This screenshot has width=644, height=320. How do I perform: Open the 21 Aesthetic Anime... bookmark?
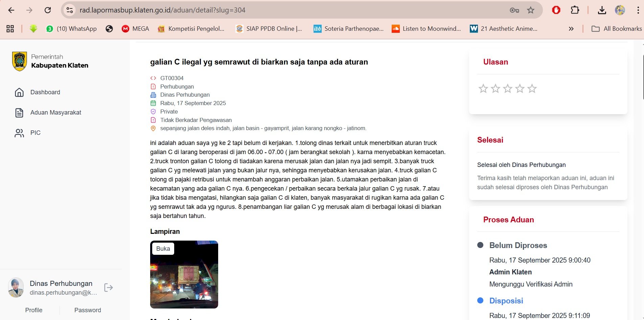(x=504, y=29)
